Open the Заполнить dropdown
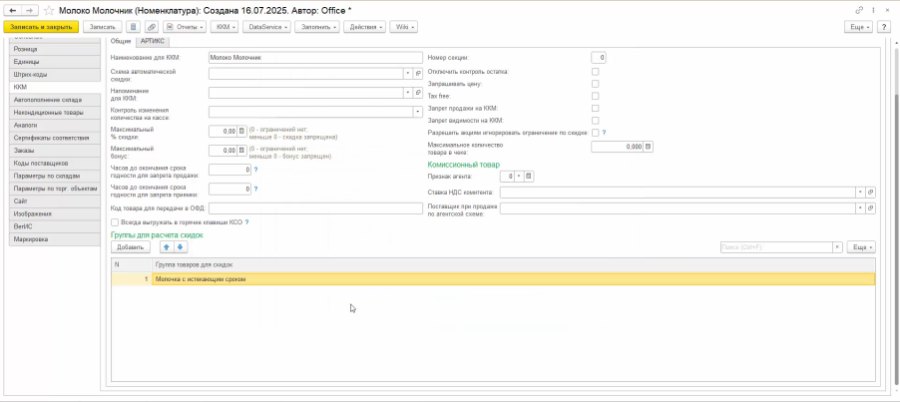 [317, 27]
